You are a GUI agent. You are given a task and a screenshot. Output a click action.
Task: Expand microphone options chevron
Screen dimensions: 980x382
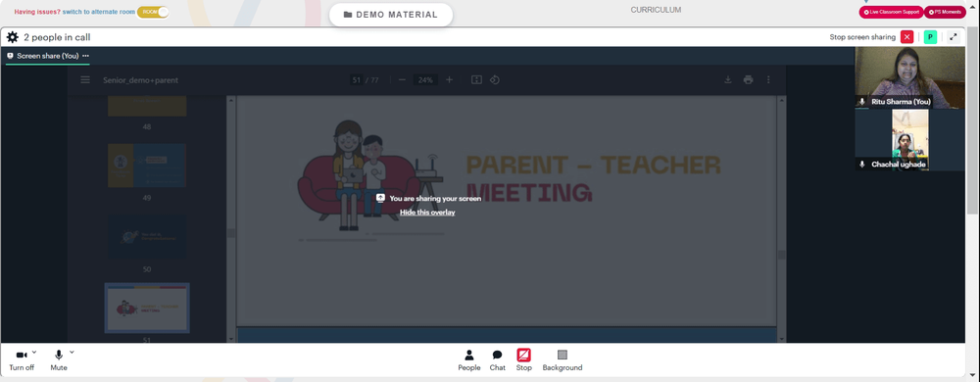(x=72, y=352)
